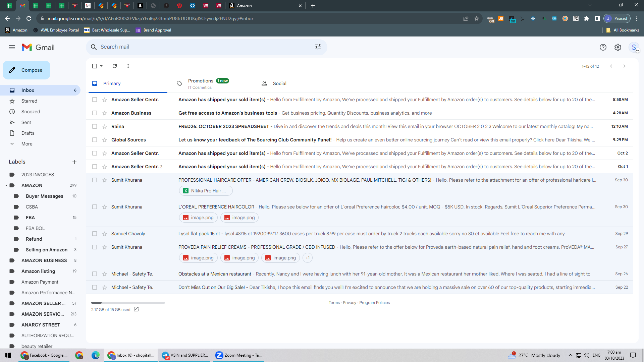Open the Privacy link in footer

click(x=350, y=303)
